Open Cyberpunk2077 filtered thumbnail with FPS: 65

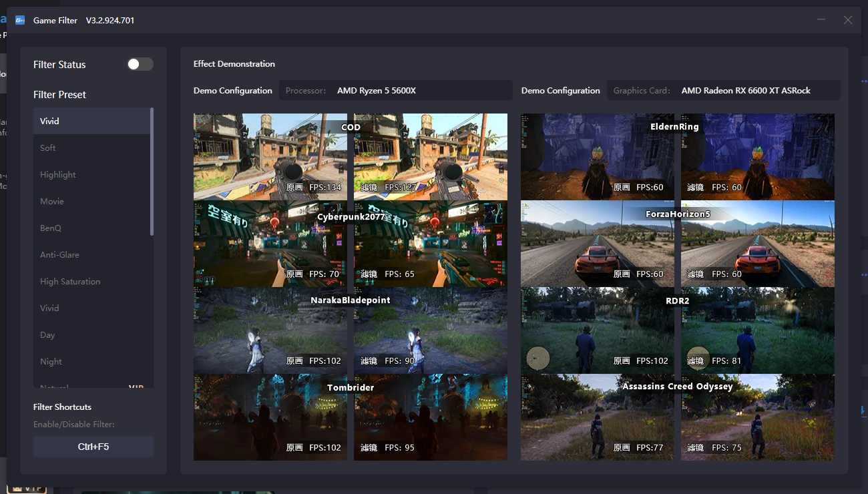(431, 244)
